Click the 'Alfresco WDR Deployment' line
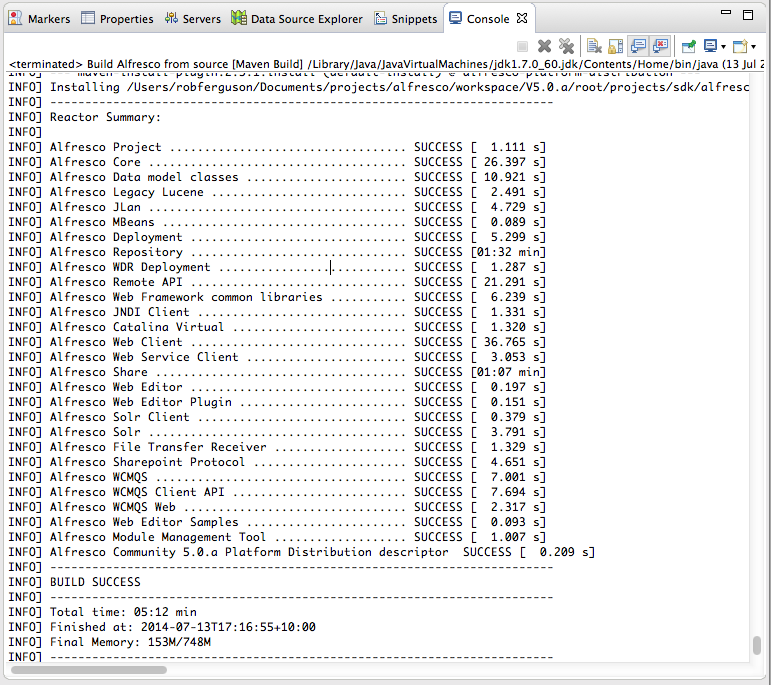This screenshot has height=685, width=771. tap(277, 267)
